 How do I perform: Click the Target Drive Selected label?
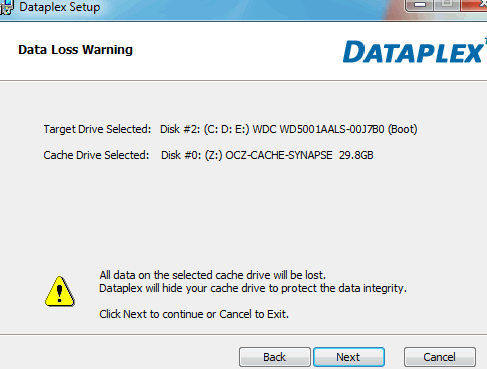point(97,129)
